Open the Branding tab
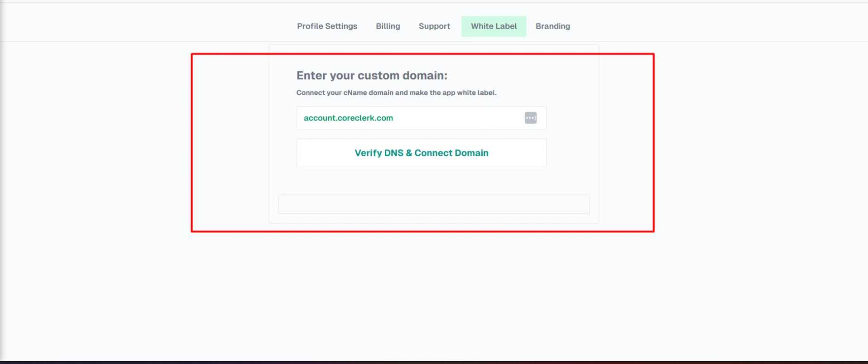Image resolution: width=868 pixels, height=364 pixels. point(552,26)
